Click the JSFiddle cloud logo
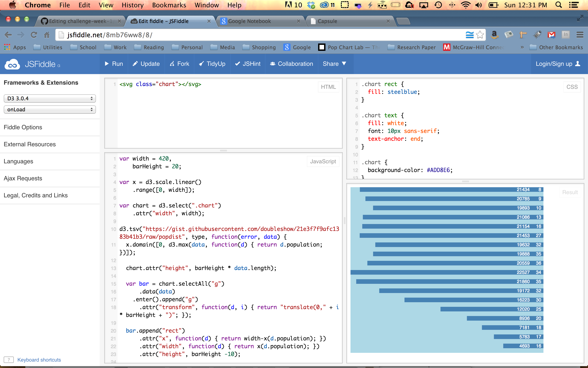Screen dimensions: 588x368 (x=12, y=64)
